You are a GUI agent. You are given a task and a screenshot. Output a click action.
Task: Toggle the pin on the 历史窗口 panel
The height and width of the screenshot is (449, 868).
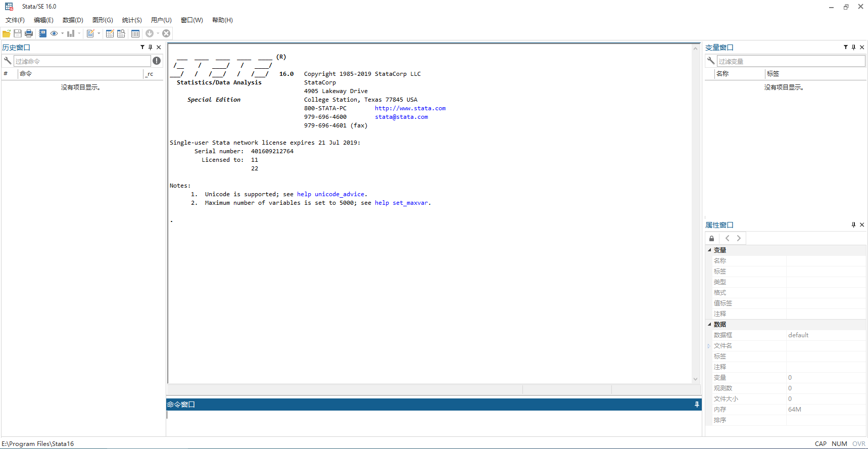pos(150,47)
